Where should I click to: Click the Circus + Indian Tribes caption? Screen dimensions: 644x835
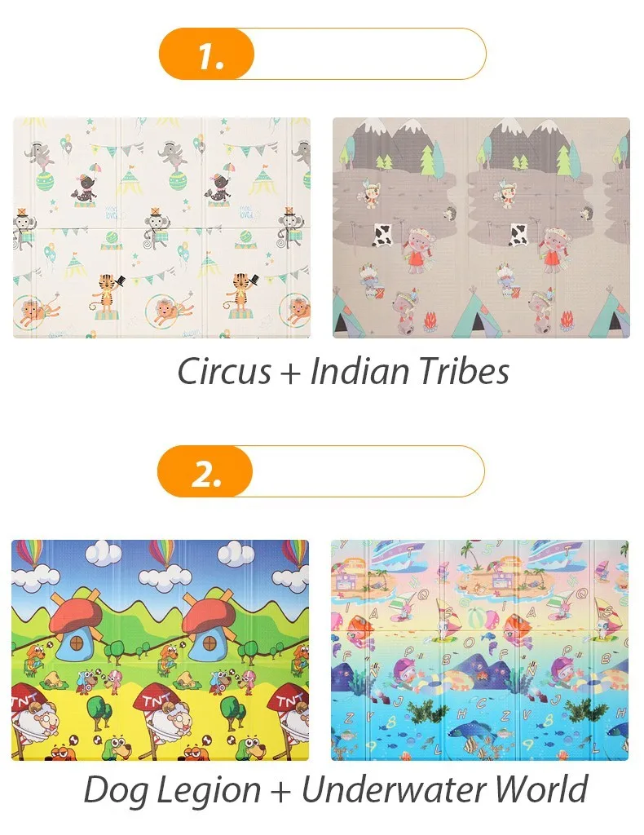(343, 371)
